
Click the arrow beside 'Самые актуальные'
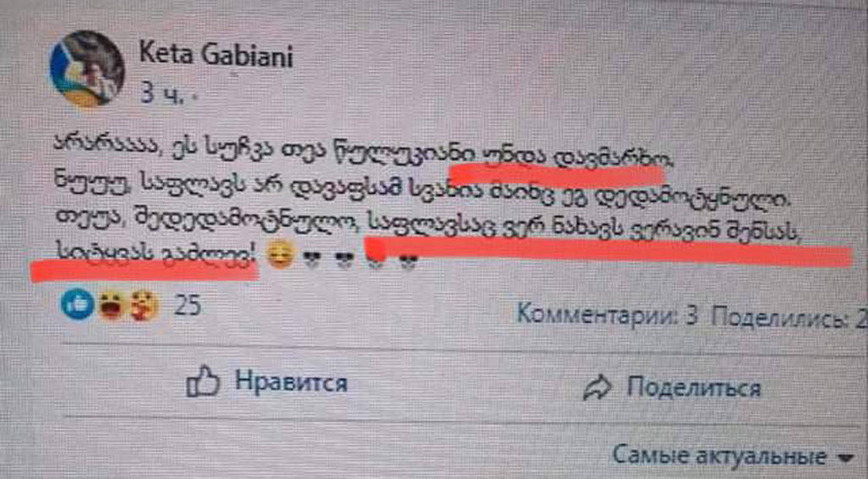tap(845, 458)
